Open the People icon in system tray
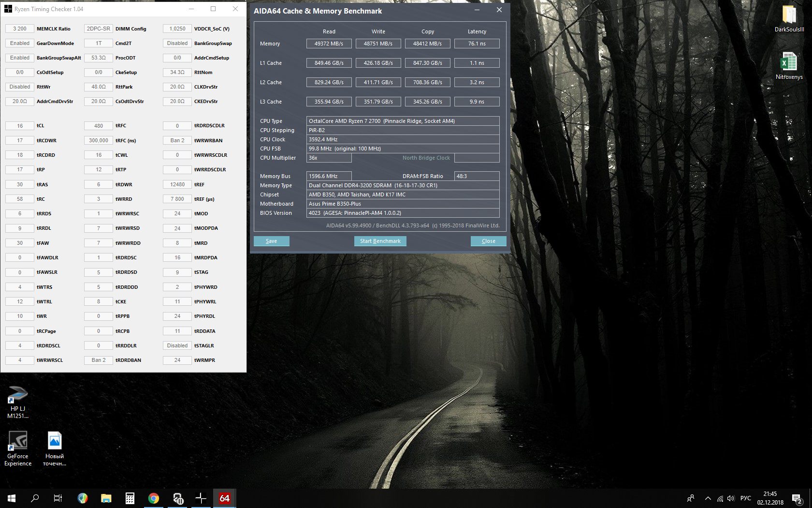Screen dimensions: 812x508 691,498
